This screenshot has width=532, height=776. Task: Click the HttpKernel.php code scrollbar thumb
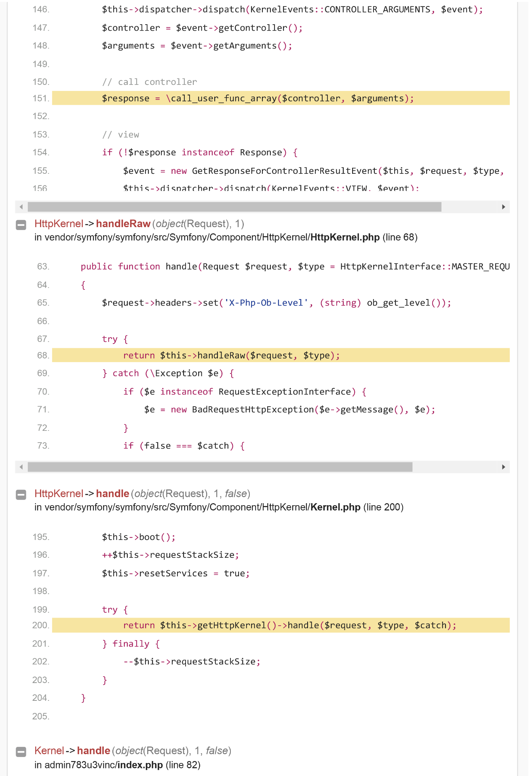point(220,467)
